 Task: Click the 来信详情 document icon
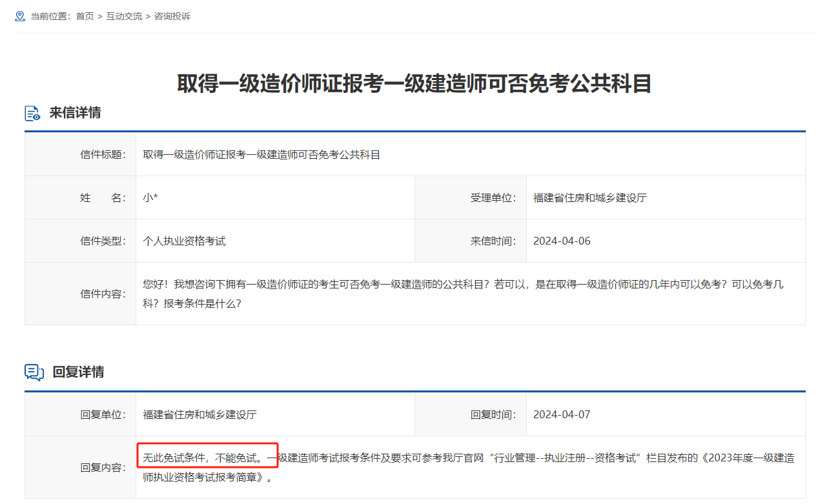click(x=33, y=113)
